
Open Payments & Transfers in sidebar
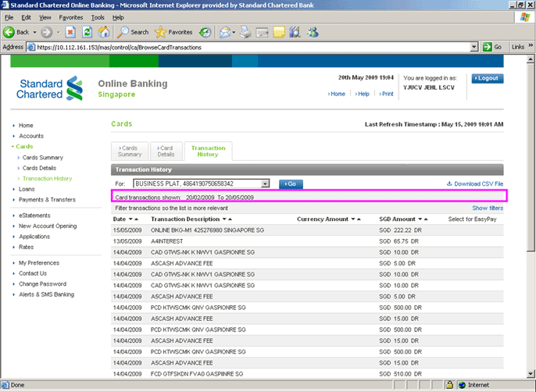coord(47,200)
